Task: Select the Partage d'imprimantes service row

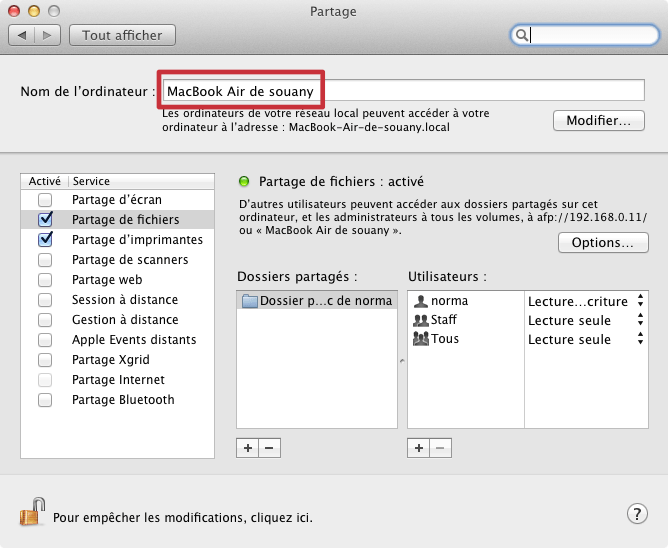Action: tap(118, 239)
